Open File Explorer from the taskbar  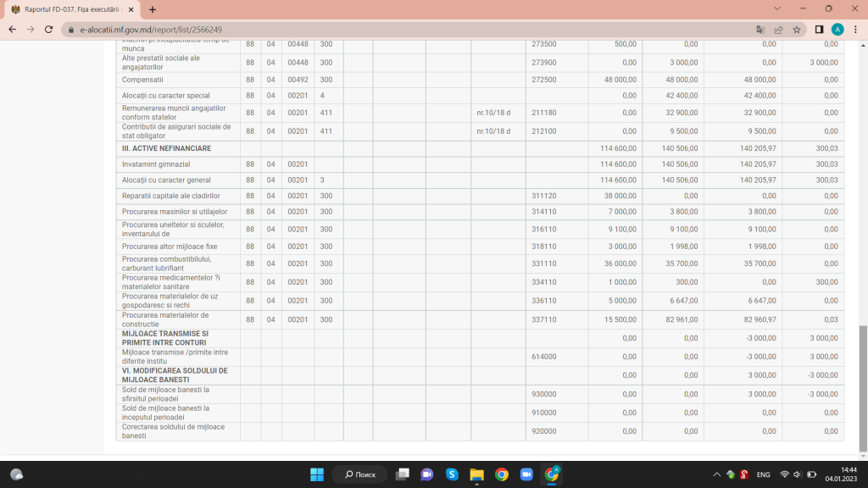[x=476, y=474]
